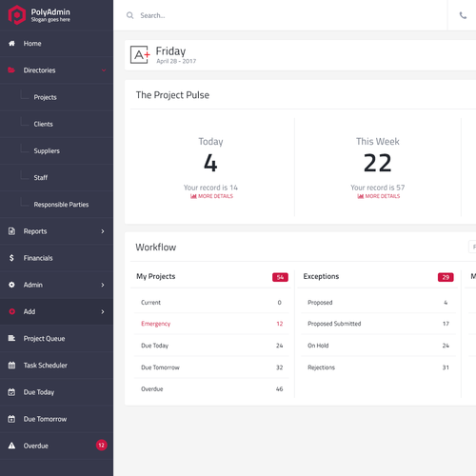This screenshot has width=476, height=476.
Task: Click the Due Today calendar icon
Action: pos(11,392)
